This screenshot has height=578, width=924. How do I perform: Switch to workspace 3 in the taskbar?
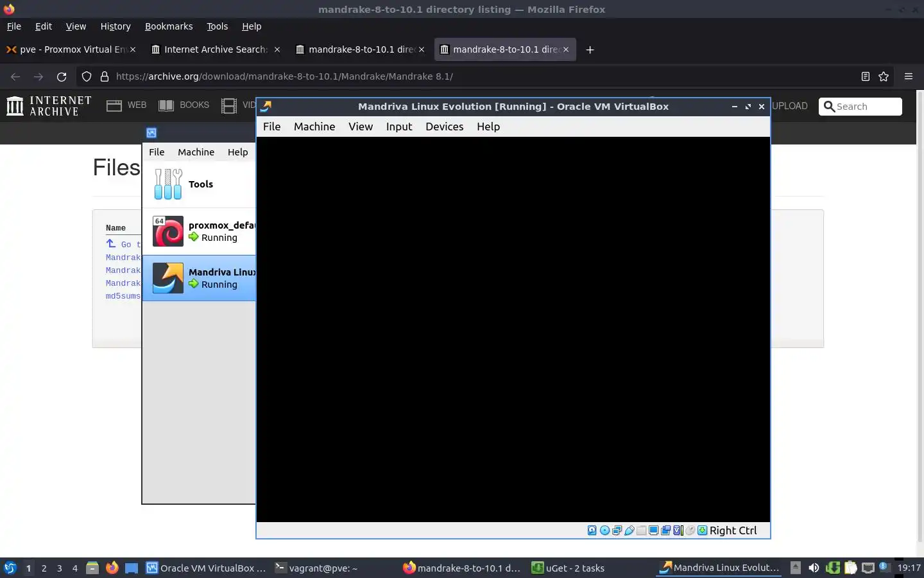(59, 568)
